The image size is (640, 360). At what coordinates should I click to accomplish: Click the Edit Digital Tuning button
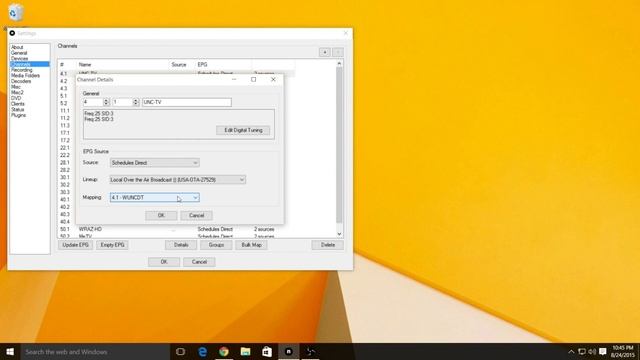(243, 130)
